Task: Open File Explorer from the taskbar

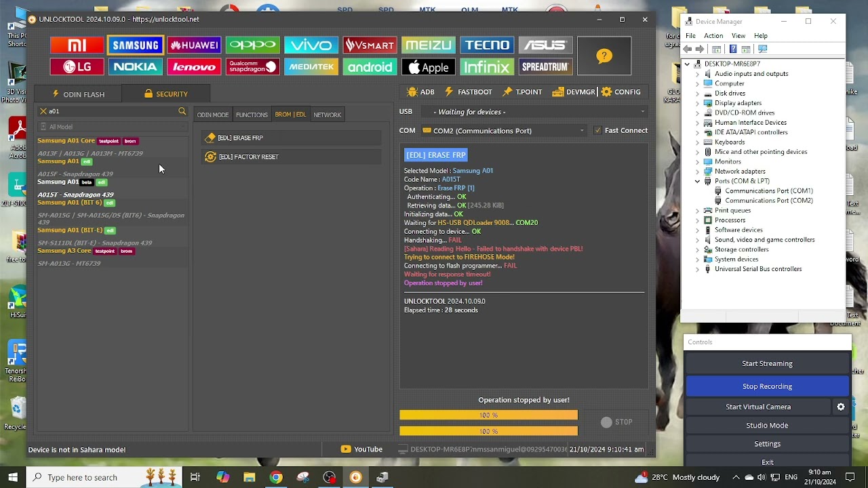Action: [249, 477]
